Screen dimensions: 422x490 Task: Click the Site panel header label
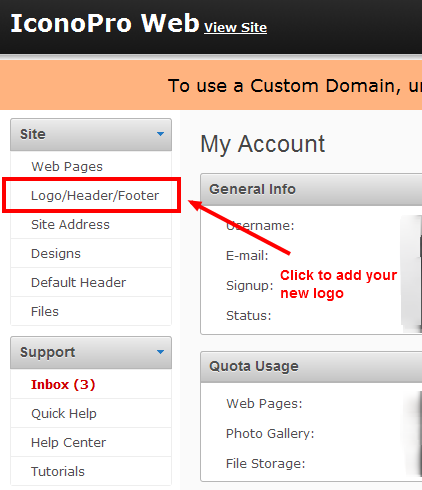click(x=33, y=134)
